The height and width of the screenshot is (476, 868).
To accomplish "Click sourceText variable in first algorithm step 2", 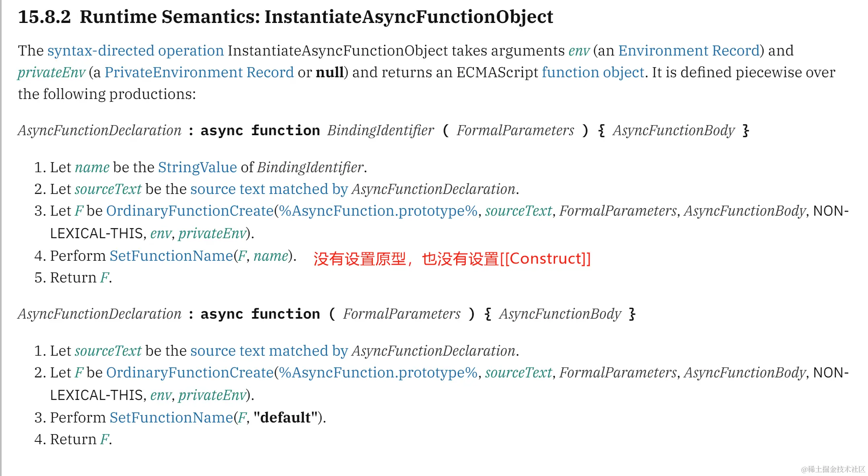I will click(x=108, y=189).
